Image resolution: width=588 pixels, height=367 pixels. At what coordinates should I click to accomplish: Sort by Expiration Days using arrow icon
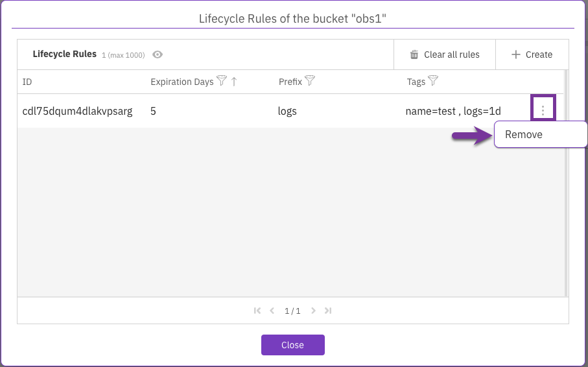(x=234, y=82)
